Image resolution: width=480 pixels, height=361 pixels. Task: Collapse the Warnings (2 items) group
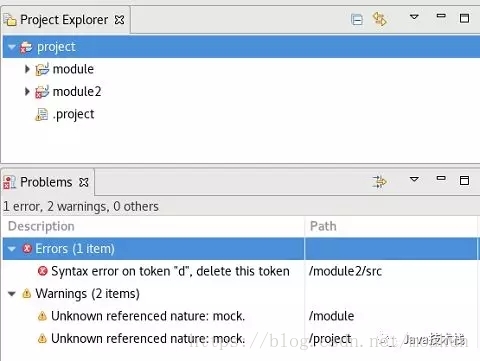[x=12, y=294]
